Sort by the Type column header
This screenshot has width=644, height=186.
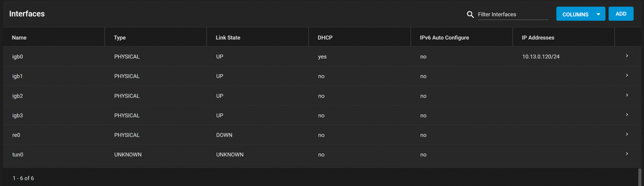pos(120,38)
